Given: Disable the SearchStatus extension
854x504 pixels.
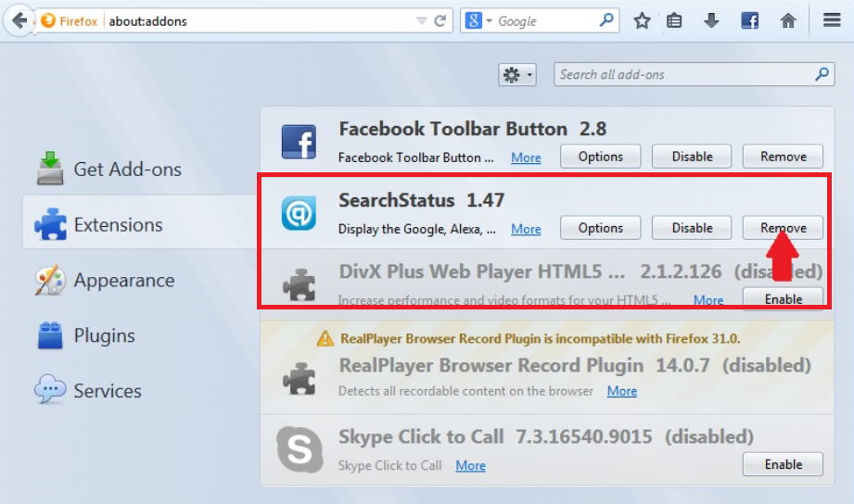Looking at the screenshot, I should click(692, 228).
